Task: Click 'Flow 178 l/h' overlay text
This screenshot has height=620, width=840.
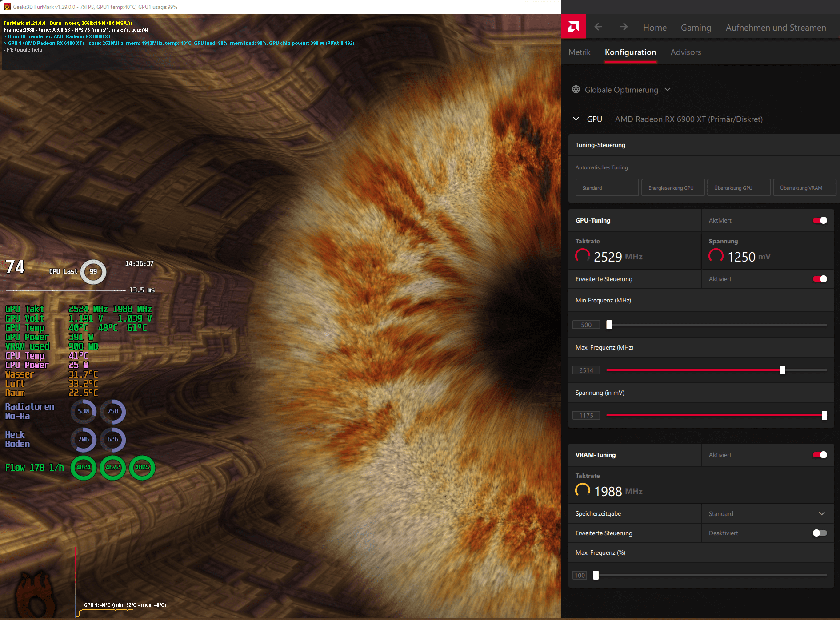Action: point(35,467)
